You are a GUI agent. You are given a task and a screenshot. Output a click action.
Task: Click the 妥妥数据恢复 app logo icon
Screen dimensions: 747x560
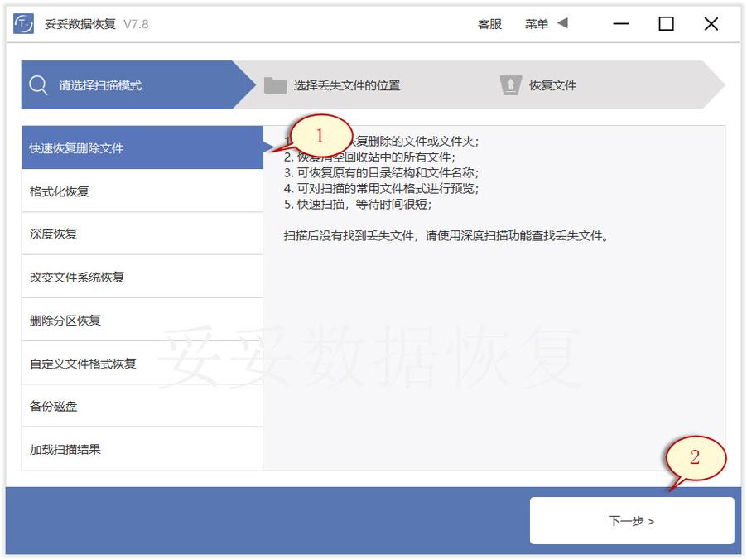pos(23,24)
